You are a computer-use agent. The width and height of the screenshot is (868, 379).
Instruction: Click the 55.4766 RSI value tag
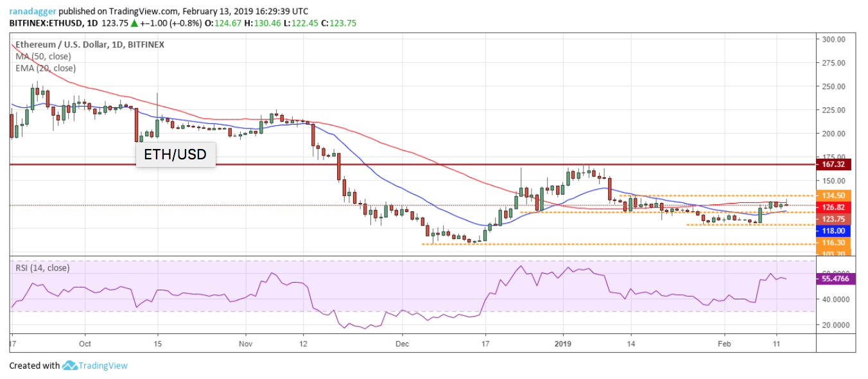pyautogui.click(x=835, y=279)
